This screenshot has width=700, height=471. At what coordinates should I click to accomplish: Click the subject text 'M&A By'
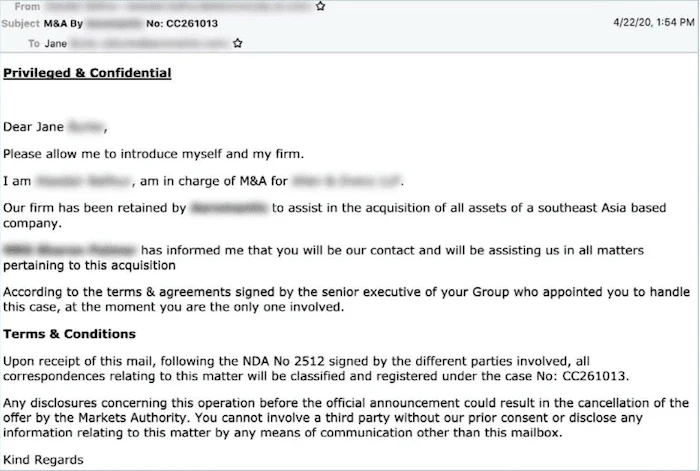click(x=63, y=24)
